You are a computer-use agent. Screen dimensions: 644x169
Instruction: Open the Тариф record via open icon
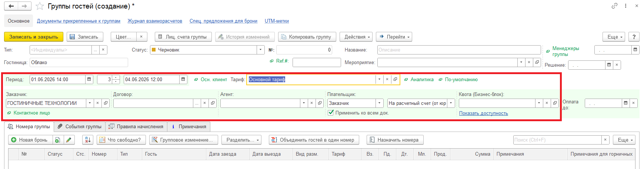(x=396, y=79)
